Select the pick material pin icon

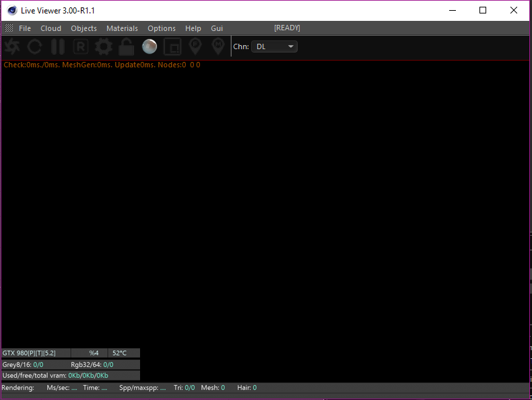(218, 46)
